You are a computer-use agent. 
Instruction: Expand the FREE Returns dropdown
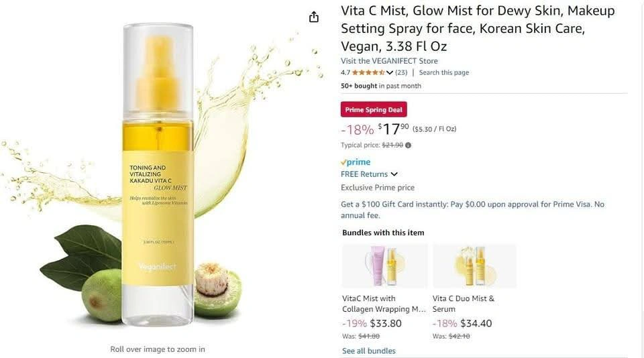point(394,174)
